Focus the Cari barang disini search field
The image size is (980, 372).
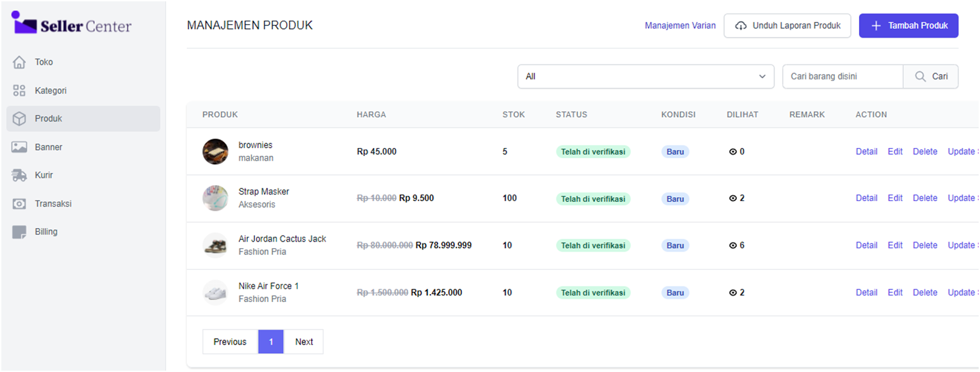click(x=842, y=77)
